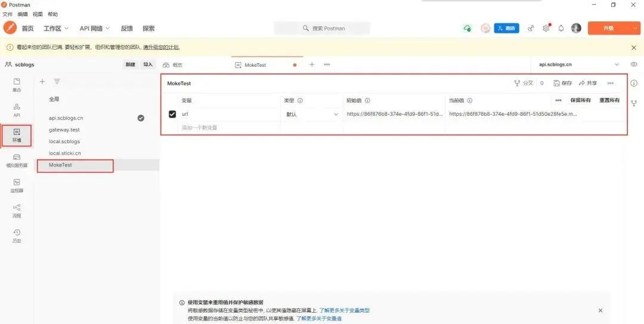Save the MokeTest environment

coord(563,83)
